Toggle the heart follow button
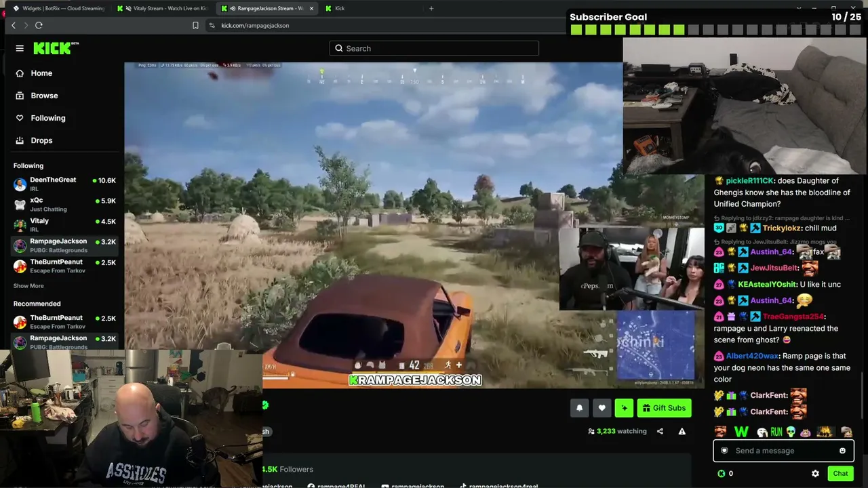Viewport: 868px width, 488px height. pos(601,407)
